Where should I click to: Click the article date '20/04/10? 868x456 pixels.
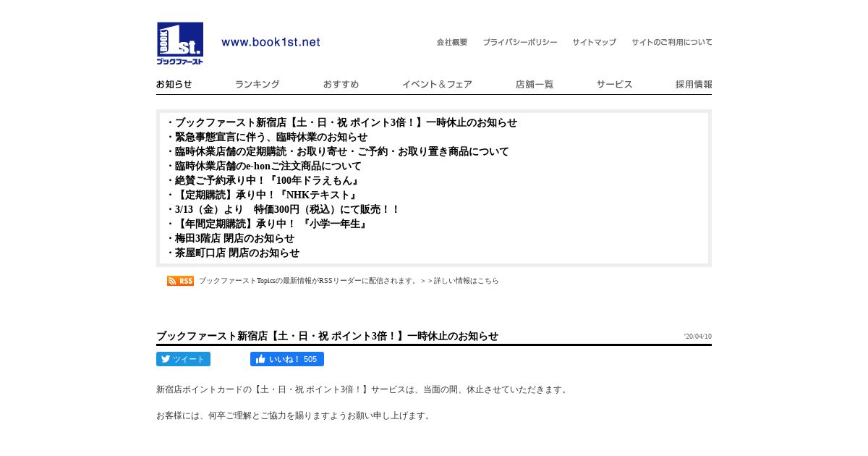click(x=698, y=337)
